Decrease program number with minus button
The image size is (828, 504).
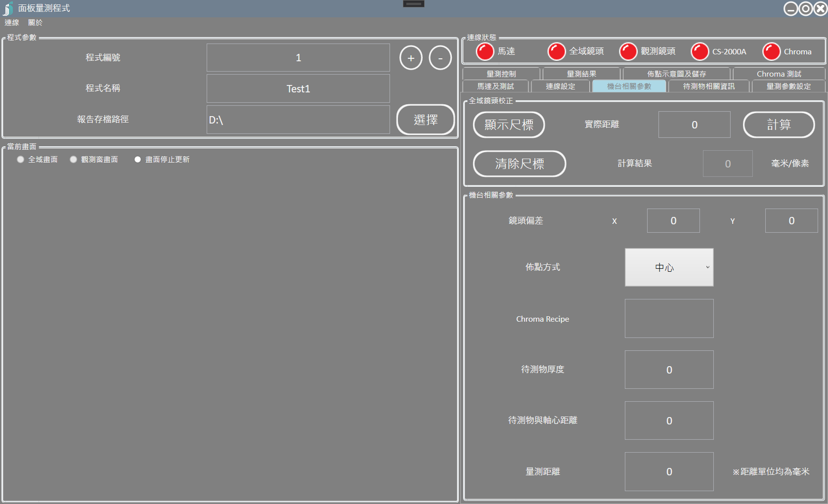tap(440, 58)
